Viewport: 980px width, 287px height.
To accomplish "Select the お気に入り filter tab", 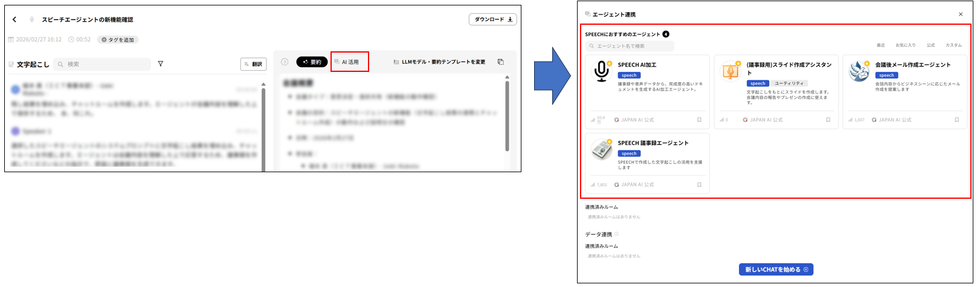I will pos(905,45).
